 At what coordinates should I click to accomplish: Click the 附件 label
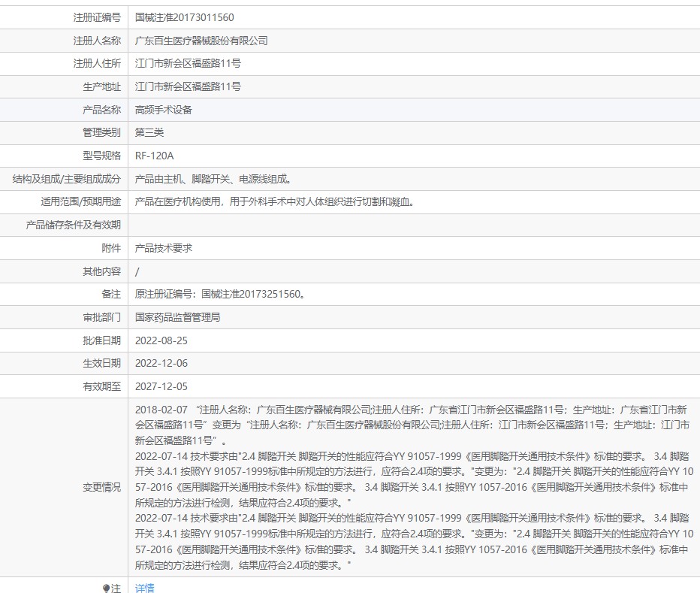111,249
